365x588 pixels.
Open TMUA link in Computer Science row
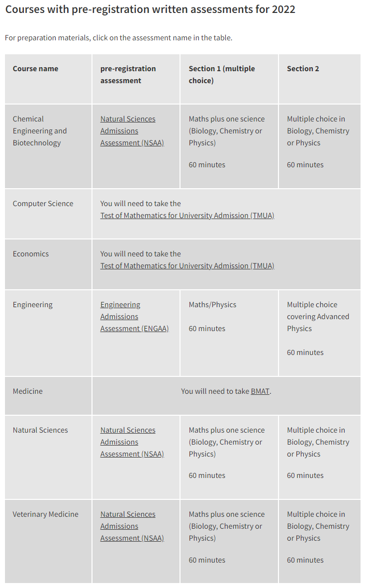[x=187, y=216]
